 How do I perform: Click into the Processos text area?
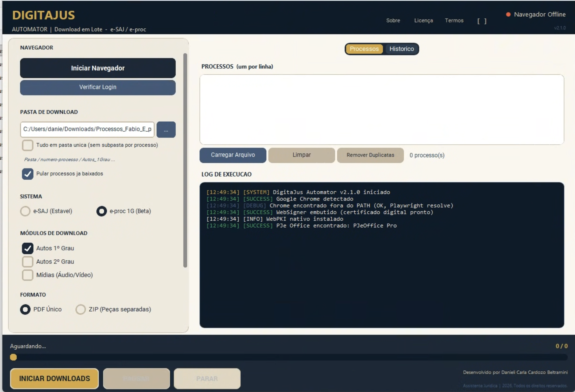point(382,109)
